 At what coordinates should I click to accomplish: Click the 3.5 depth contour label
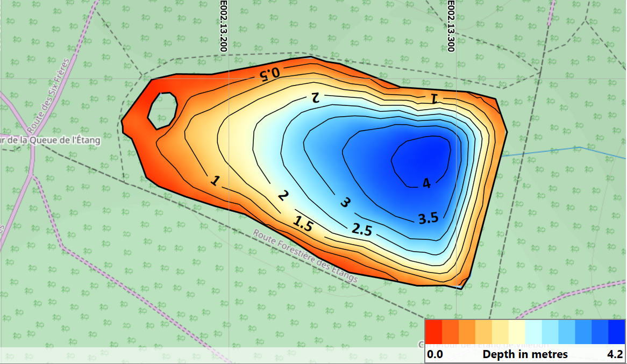pyautogui.click(x=429, y=218)
